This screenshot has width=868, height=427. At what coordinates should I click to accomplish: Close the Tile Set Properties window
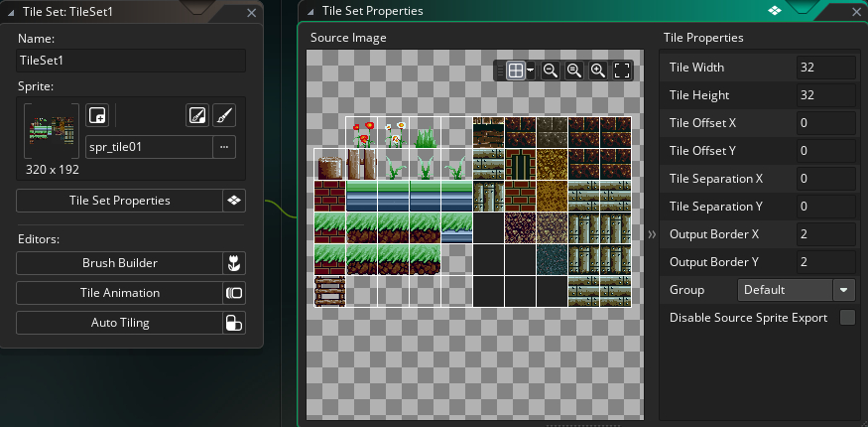coord(856,11)
